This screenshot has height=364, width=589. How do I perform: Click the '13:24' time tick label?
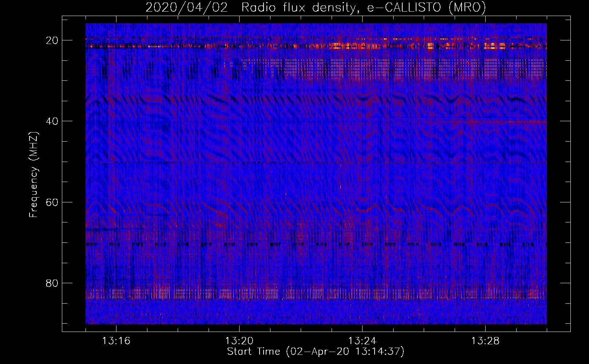coord(362,341)
